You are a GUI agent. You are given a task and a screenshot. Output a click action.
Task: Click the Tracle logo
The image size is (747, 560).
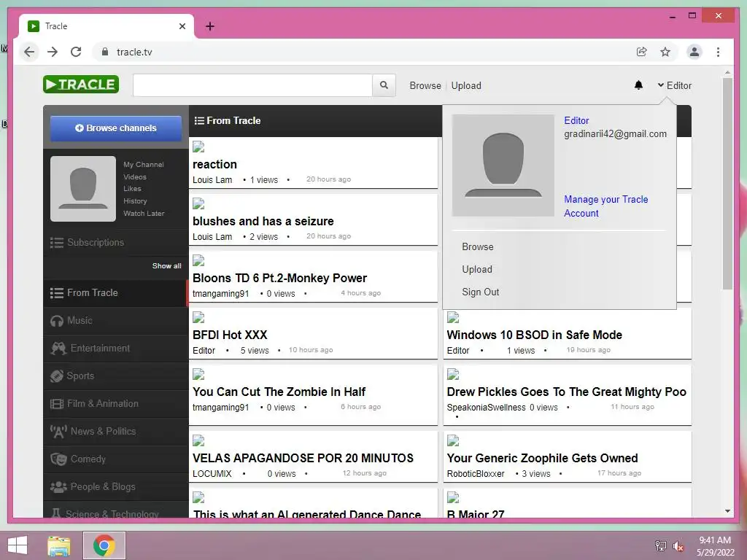(81, 85)
